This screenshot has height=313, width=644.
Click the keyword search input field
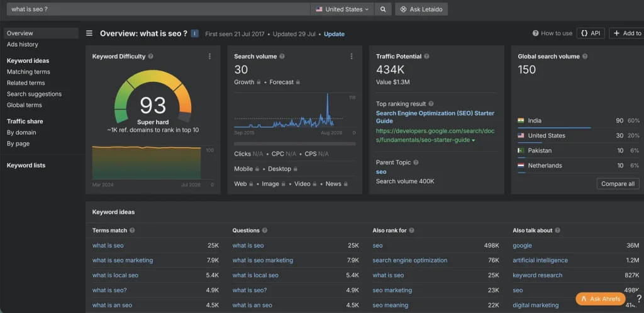click(x=158, y=9)
